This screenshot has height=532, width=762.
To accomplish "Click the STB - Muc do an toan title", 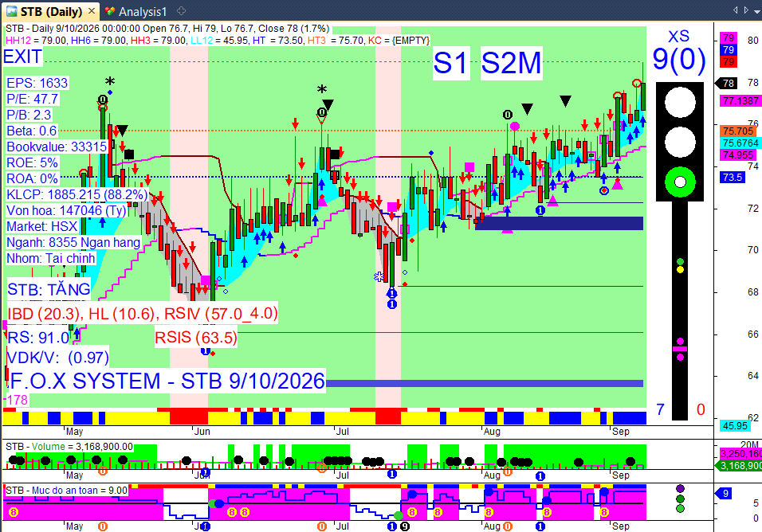I will pyautogui.click(x=66, y=491).
